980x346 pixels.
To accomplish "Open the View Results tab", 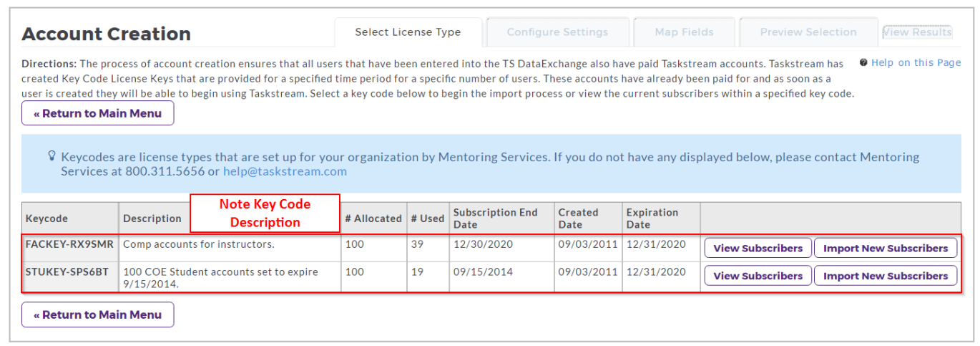I will tap(917, 32).
